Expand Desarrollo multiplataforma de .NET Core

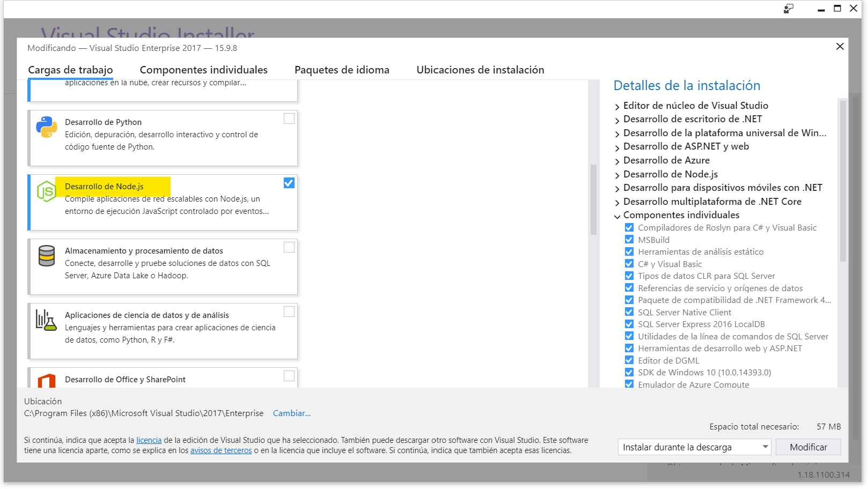617,202
